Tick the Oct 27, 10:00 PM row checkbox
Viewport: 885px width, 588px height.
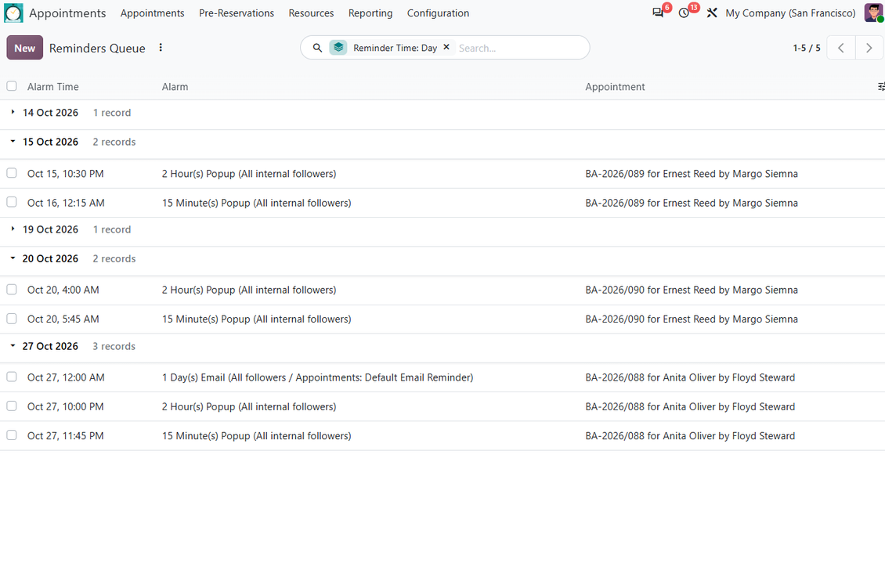12,406
